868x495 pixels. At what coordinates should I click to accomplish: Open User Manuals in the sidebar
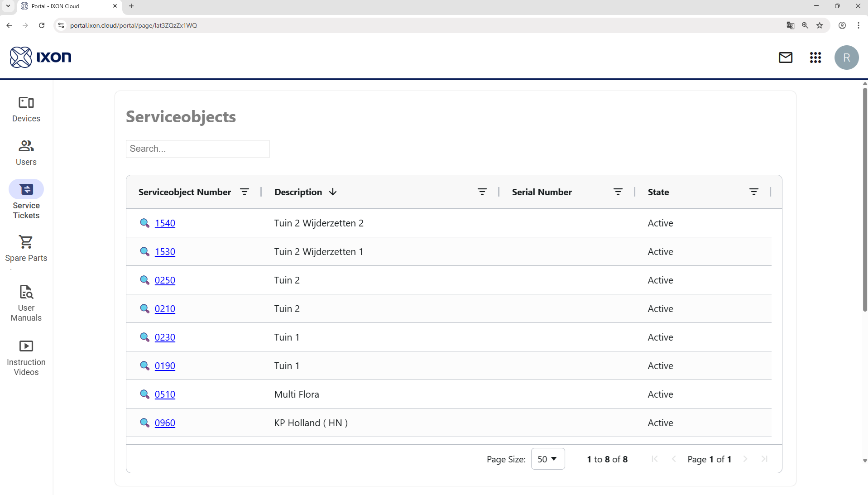pyautogui.click(x=26, y=303)
